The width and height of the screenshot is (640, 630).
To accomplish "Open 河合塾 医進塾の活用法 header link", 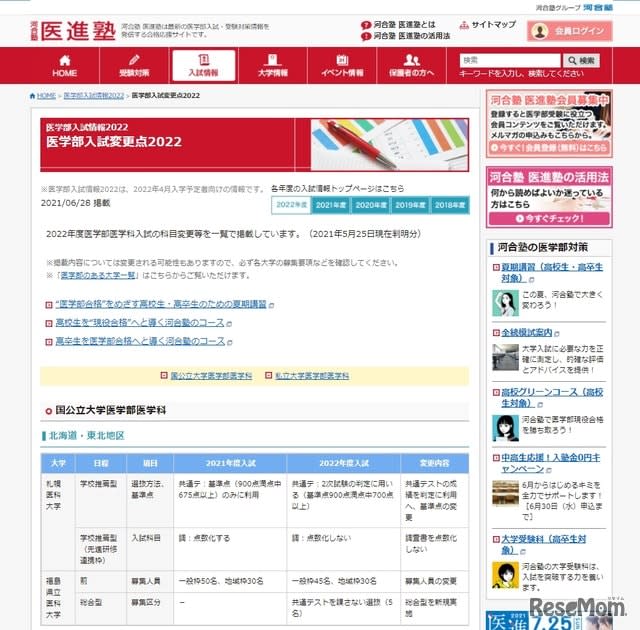I will (406, 36).
